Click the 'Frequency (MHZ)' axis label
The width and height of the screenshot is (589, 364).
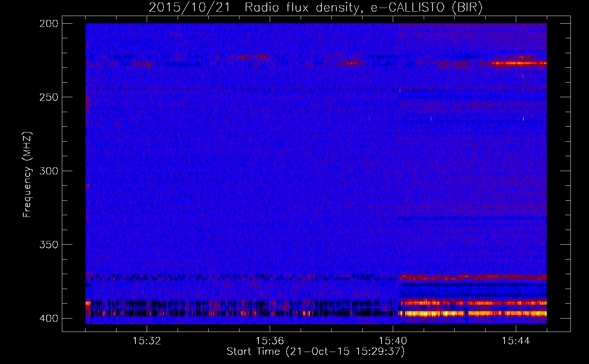[x=27, y=174]
